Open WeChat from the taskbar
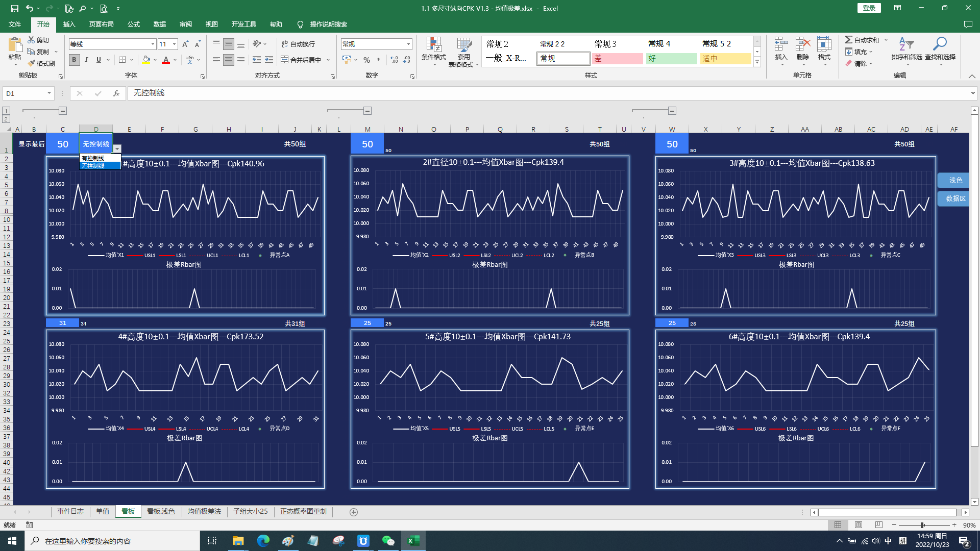This screenshot has width=980, height=551. [x=388, y=541]
